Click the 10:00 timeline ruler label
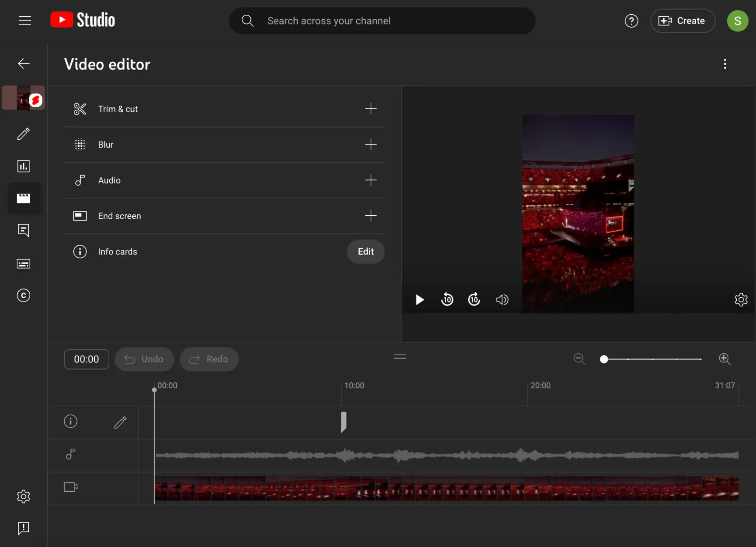Image resolution: width=756 pixels, height=547 pixels. pyautogui.click(x=354, y=385)
